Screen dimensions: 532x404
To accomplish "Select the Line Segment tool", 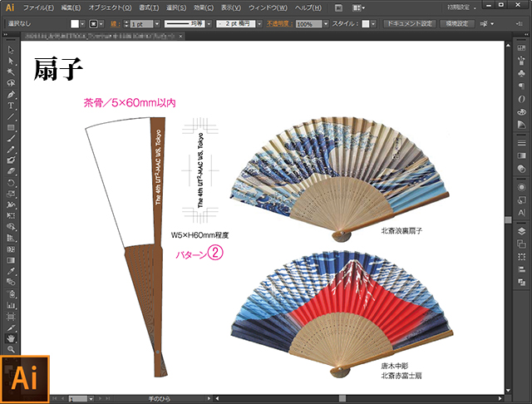I will [x=11, y=116].
